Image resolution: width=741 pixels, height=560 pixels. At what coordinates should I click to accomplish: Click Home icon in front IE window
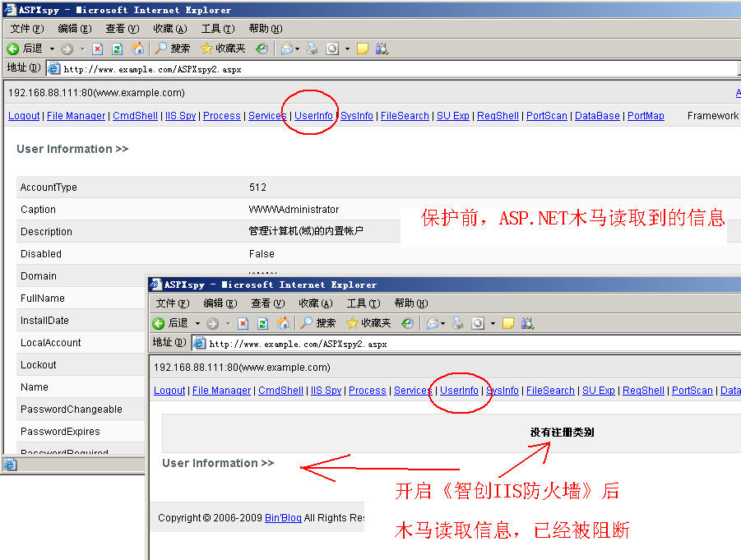283,323
